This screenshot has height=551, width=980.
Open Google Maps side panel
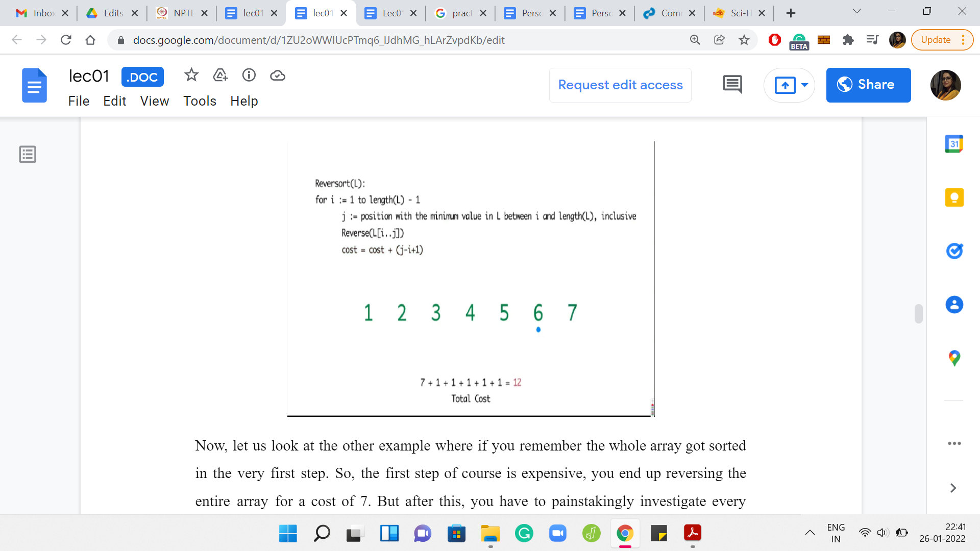954,358
